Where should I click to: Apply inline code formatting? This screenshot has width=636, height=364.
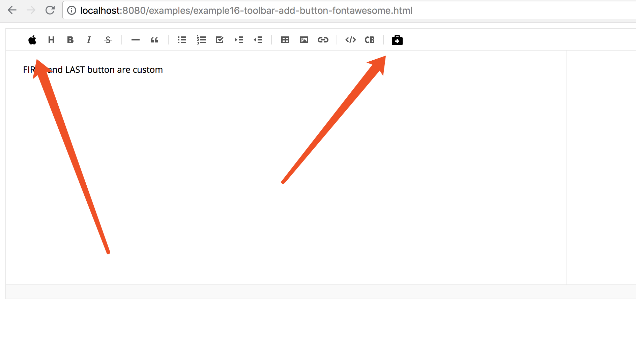[x=350, y=40]
